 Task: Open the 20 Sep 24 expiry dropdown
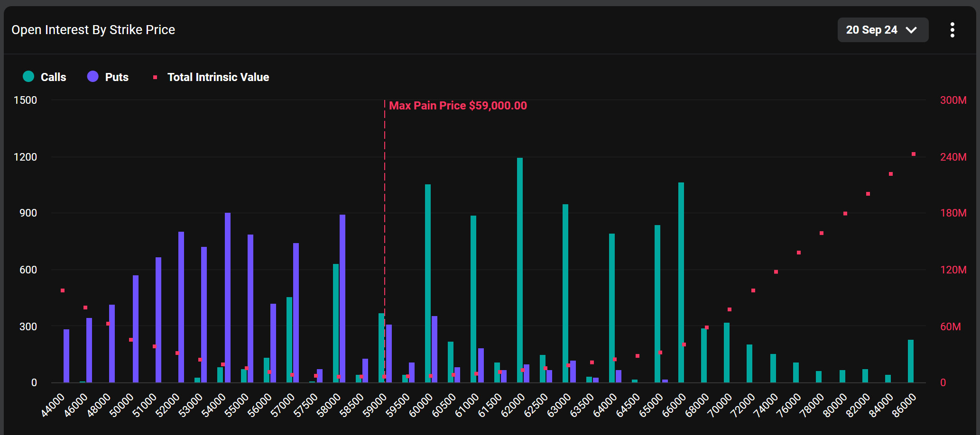point(883,30)
